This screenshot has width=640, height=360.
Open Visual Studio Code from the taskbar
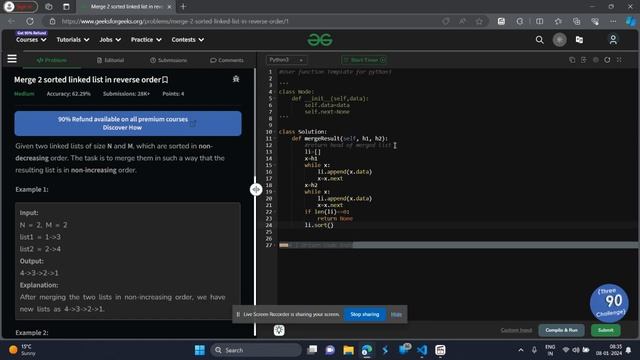[x=422, y=350]
